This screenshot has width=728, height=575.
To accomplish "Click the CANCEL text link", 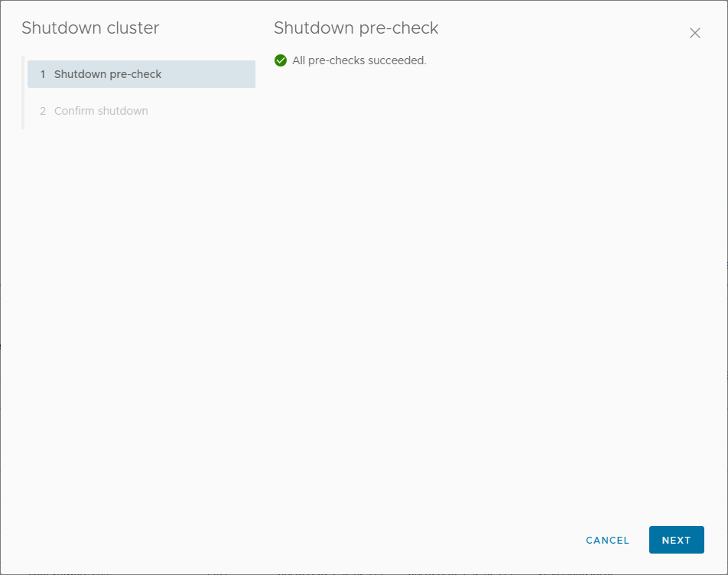I will [607, 540].
